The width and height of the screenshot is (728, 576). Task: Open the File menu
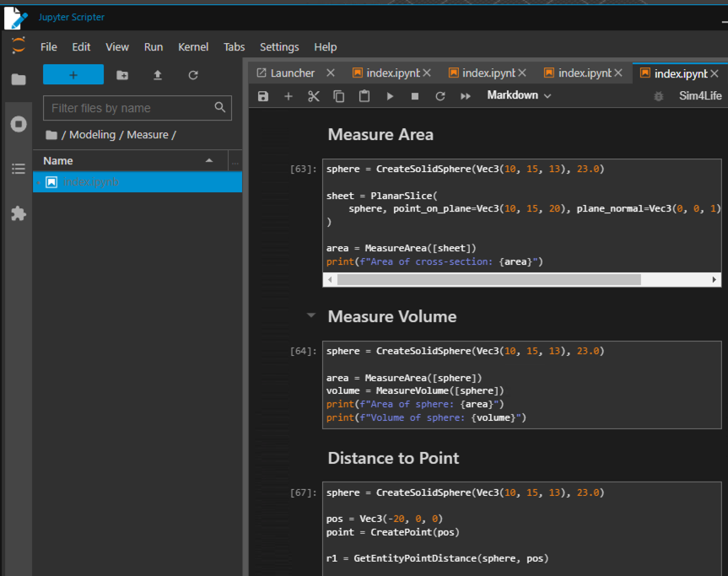point(49,47)
